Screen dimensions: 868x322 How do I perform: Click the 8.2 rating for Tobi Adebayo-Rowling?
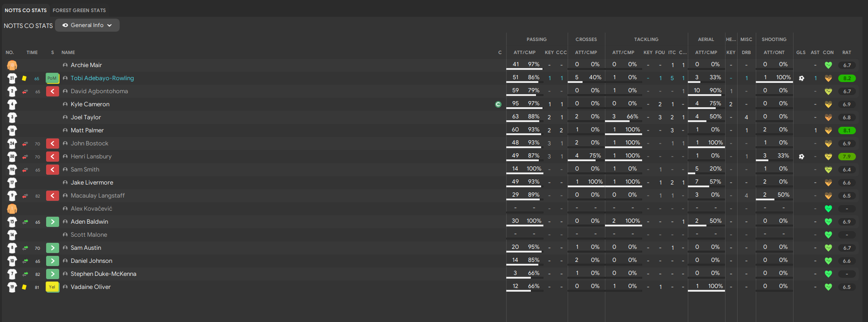pyautogui.click(x=847, y=78)
